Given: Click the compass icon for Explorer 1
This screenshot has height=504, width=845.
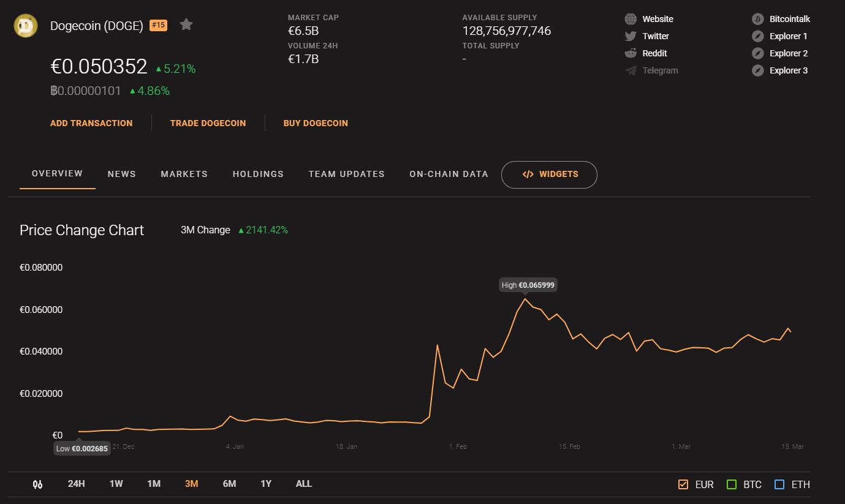Looking at the screenshot, I should (758, 36).
